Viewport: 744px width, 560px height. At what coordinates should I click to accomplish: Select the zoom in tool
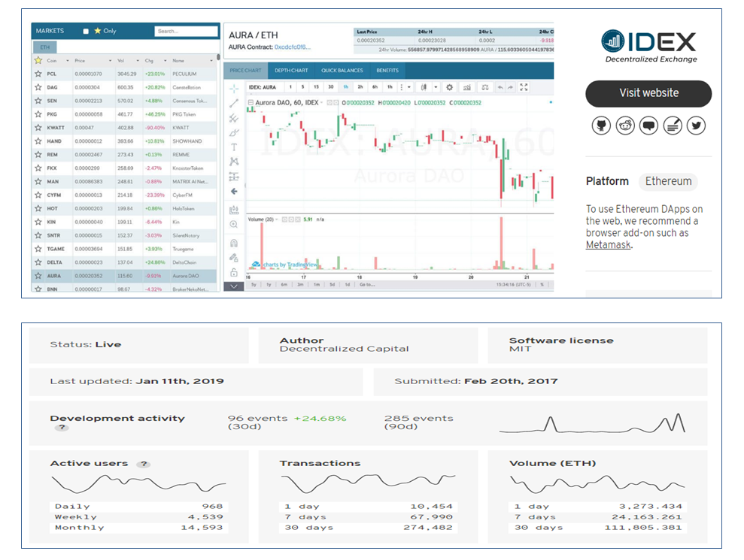(234, 224)
